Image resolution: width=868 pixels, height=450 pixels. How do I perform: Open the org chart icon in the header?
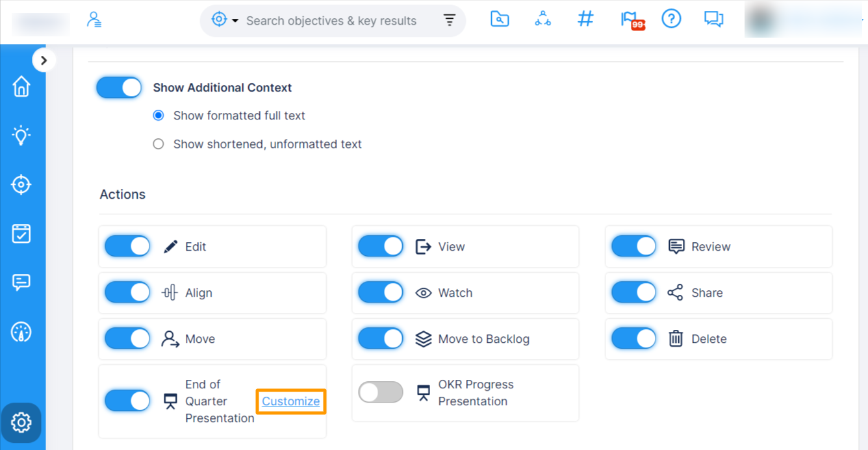[x=542, y=19]
